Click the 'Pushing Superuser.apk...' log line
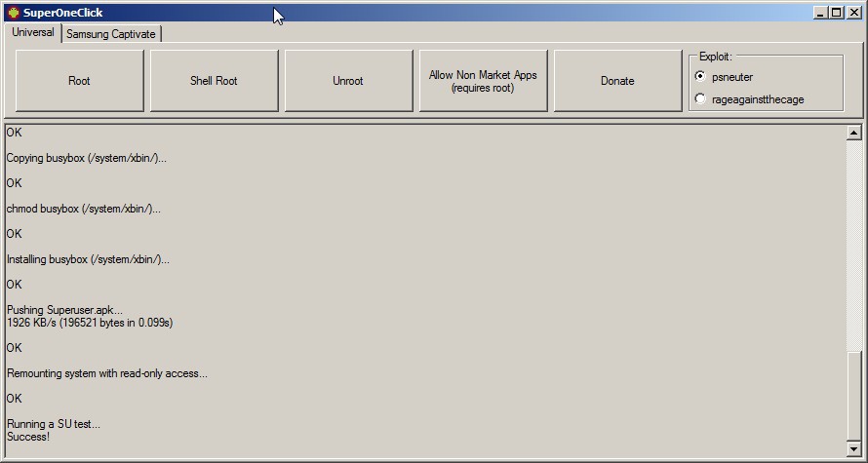Screen dimensions: 868x463 click(64, 310)
